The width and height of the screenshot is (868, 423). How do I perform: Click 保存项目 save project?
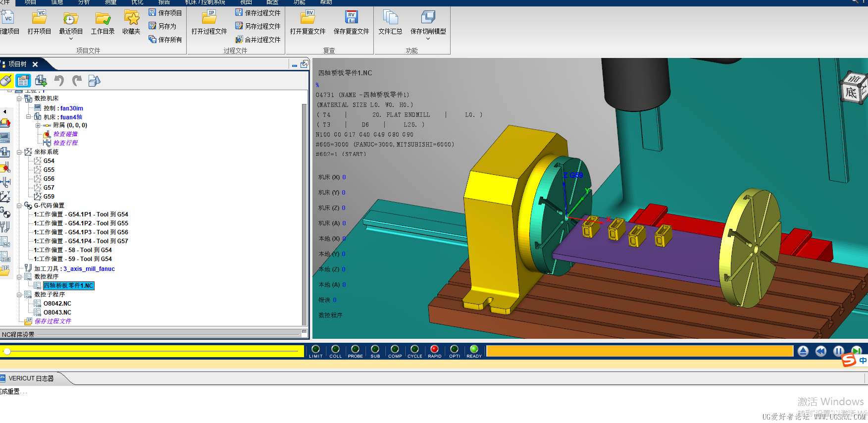click(165, 12)
